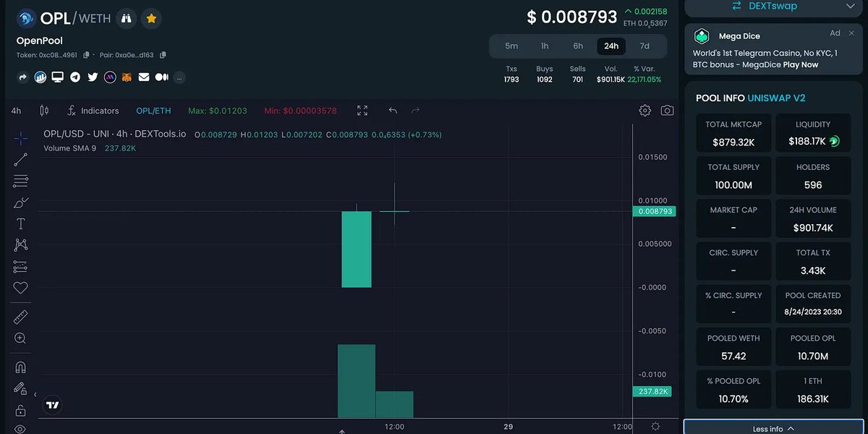
Task: Open the heart icons tool
Action: pos(20,288)
